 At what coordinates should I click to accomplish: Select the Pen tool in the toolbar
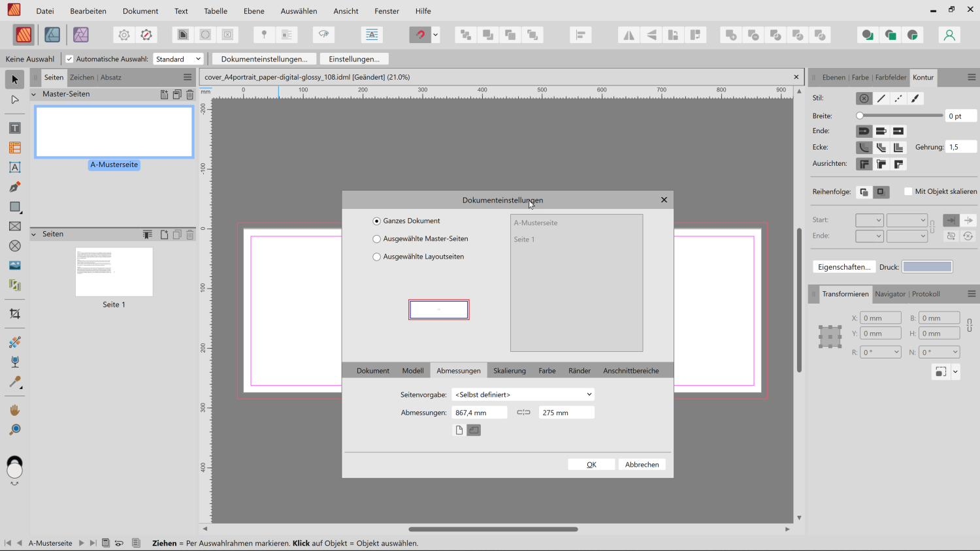[14, 187]
